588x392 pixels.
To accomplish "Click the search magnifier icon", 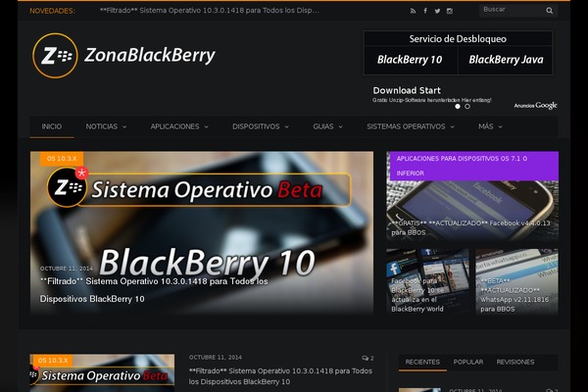I will click(550, 11).
